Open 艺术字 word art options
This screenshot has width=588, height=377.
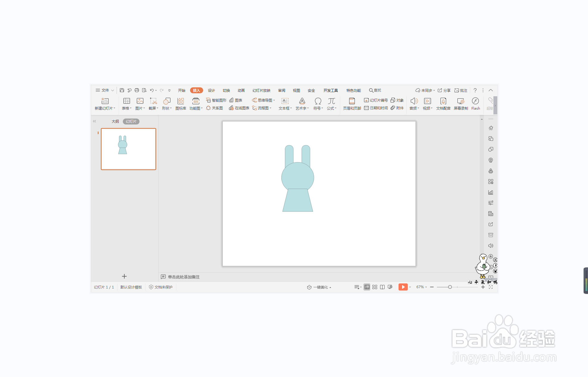[x=302, y=104]
